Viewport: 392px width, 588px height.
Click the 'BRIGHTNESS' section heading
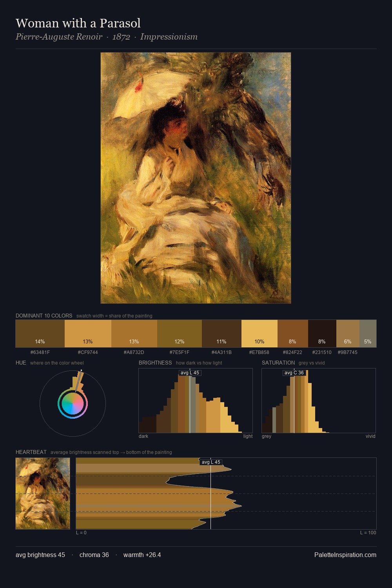point(155,363)
